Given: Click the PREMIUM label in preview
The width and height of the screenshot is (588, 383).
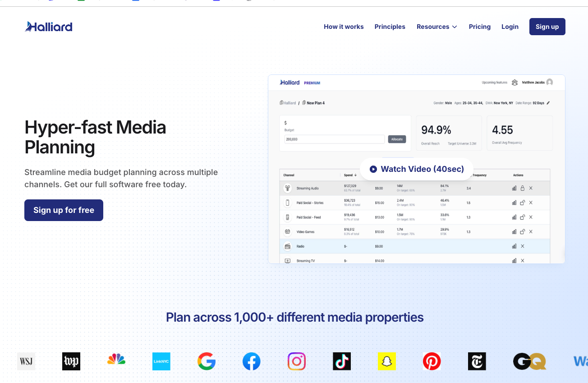Looking at the screenshot, I should (312, 83).
